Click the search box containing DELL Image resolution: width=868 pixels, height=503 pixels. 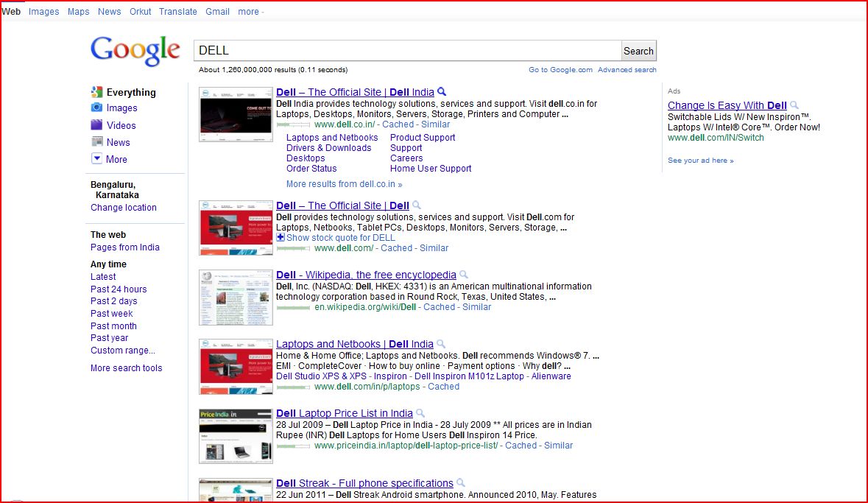[x=407, y=50]
